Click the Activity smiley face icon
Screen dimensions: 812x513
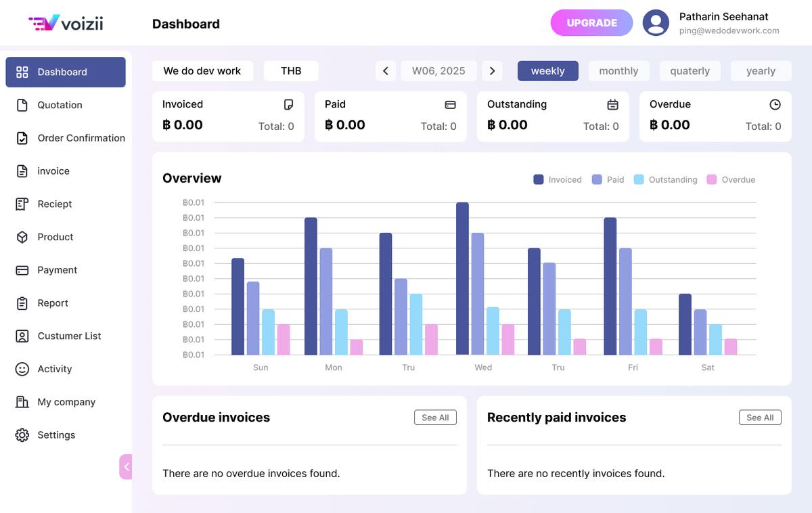tap(22, 369)
